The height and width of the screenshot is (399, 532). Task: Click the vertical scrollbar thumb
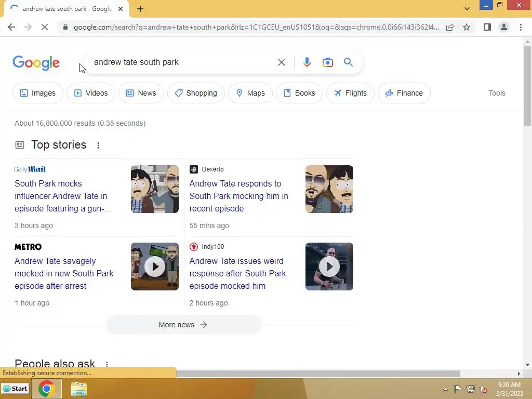point(527,86)
